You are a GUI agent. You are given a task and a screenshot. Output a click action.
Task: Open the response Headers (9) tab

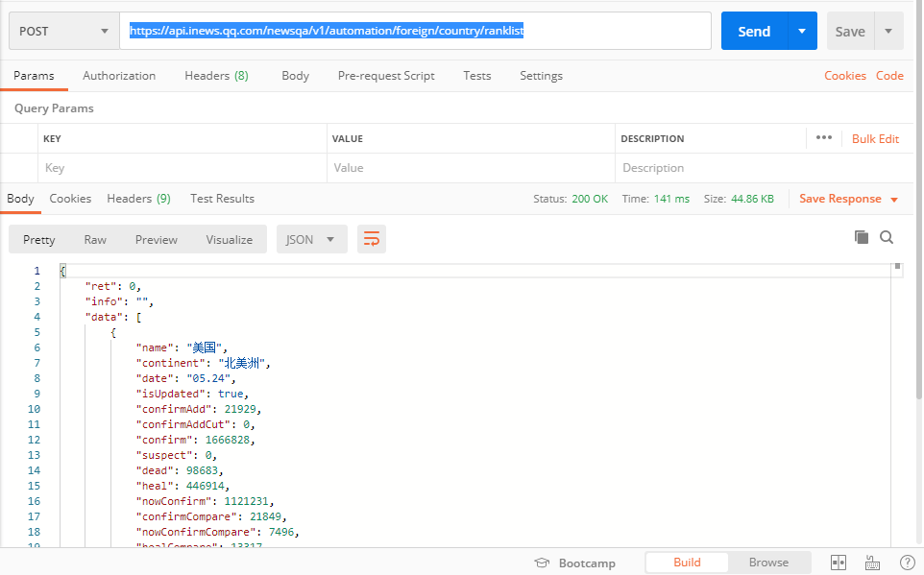(138, 199)
